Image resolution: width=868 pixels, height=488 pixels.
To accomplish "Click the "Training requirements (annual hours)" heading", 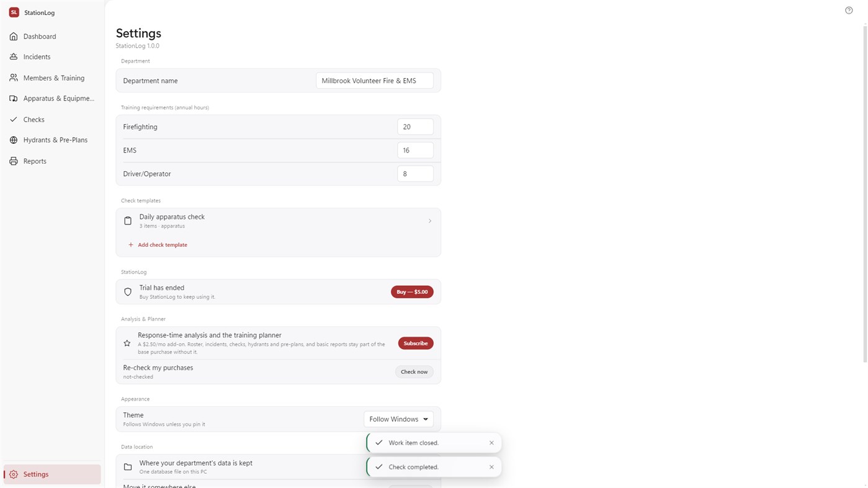I will click(x=165, y=107).
